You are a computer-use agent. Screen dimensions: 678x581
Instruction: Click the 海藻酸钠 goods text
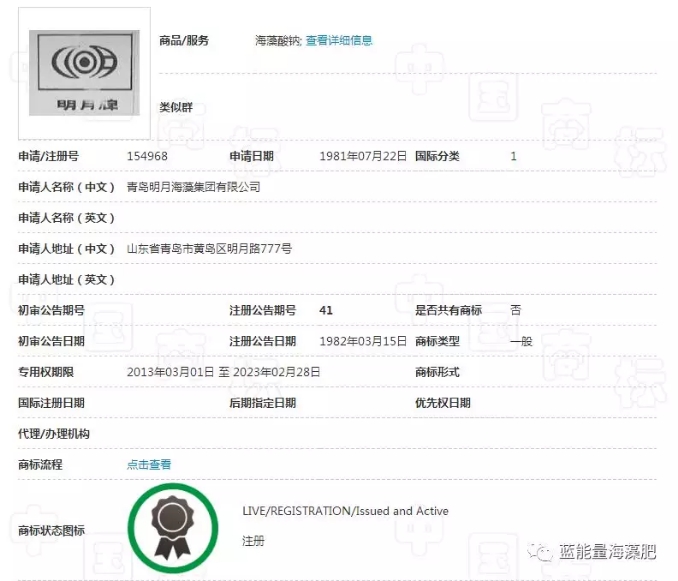pyautogui.click(x=278, y=41)
